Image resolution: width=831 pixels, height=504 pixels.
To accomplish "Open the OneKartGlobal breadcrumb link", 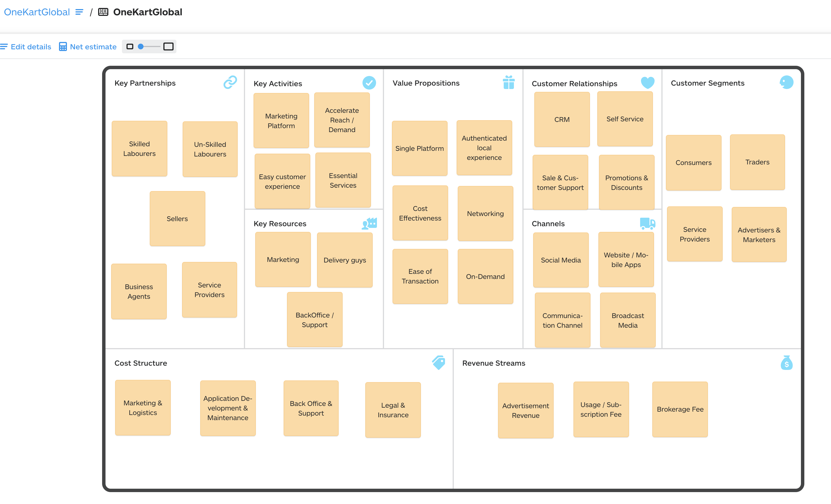I will (x=37, y=12).
